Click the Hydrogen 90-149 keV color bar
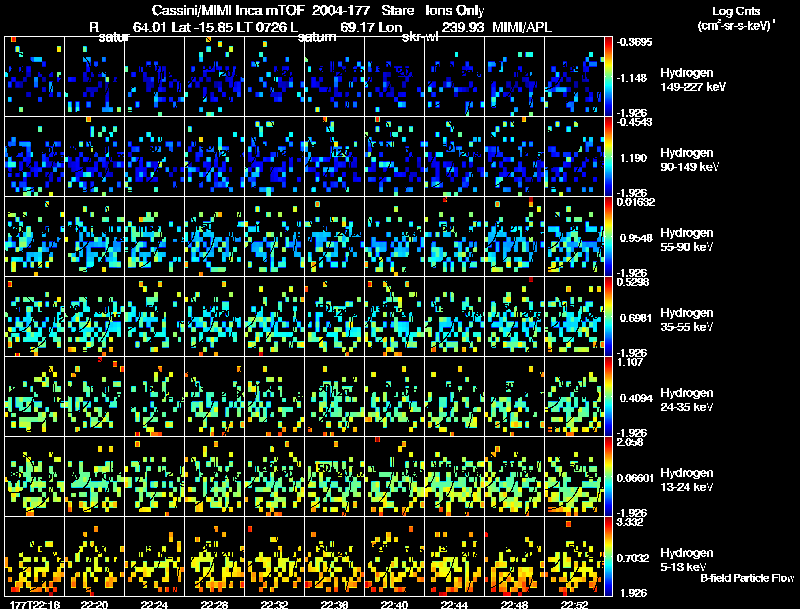The image size is (800, 609). 608,157
